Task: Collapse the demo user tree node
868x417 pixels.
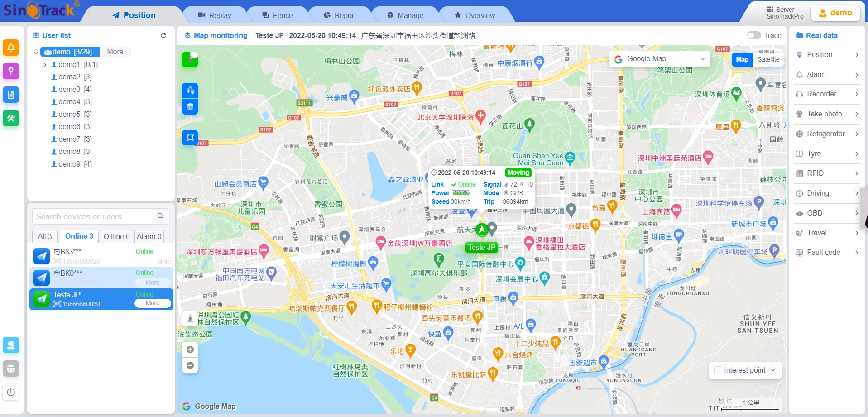Action: (36, 53)
